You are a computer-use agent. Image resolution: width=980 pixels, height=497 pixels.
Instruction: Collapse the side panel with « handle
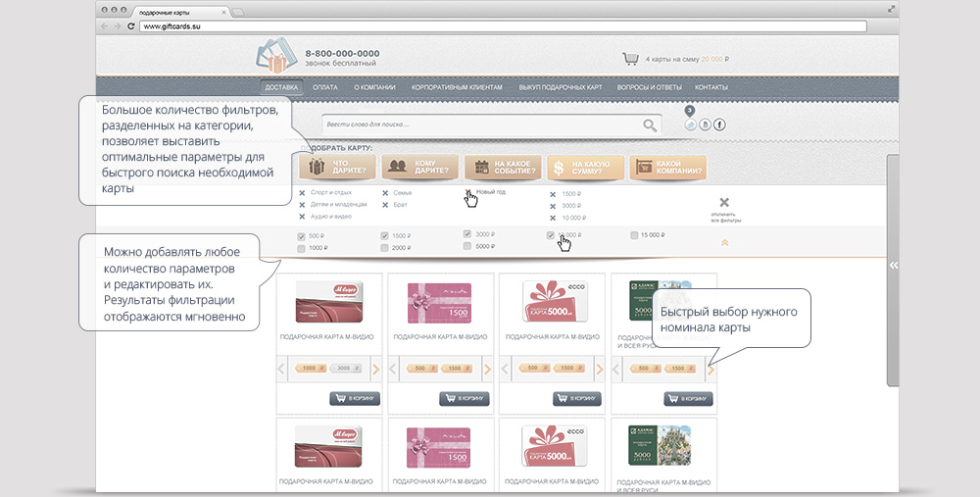pyautogui.click(x=894, y=266)
